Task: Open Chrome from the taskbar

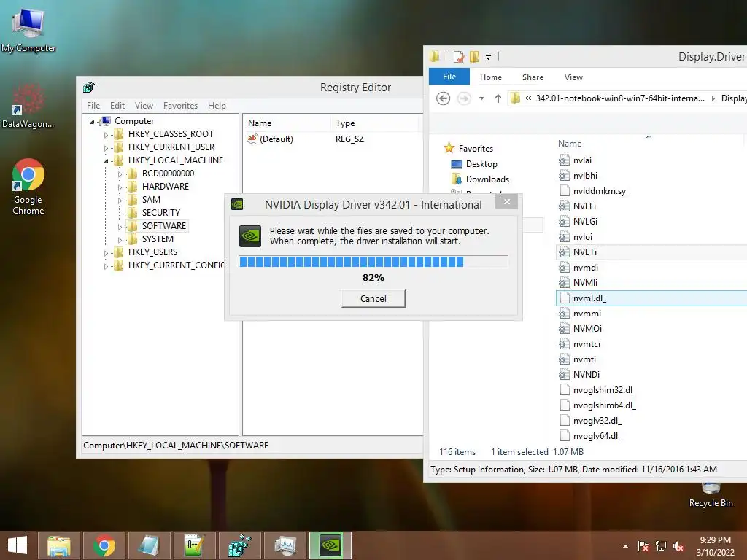Action: coord(104,545)
